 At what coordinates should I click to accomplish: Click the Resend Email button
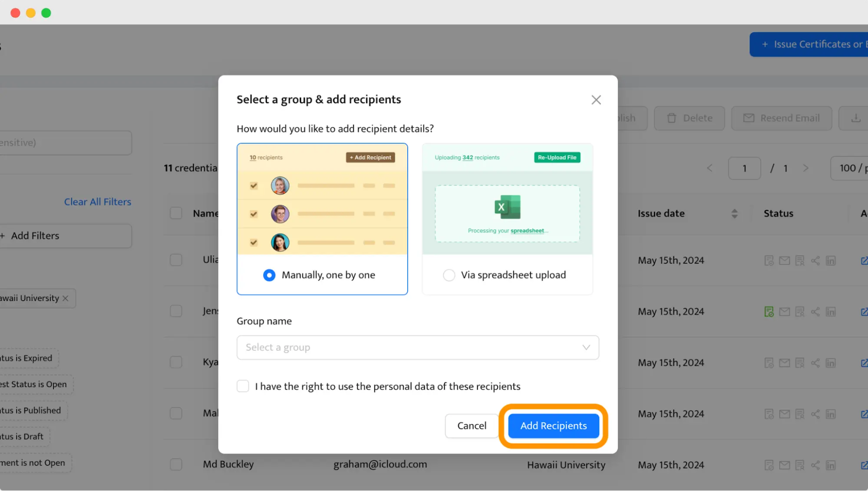click(782, 118)
